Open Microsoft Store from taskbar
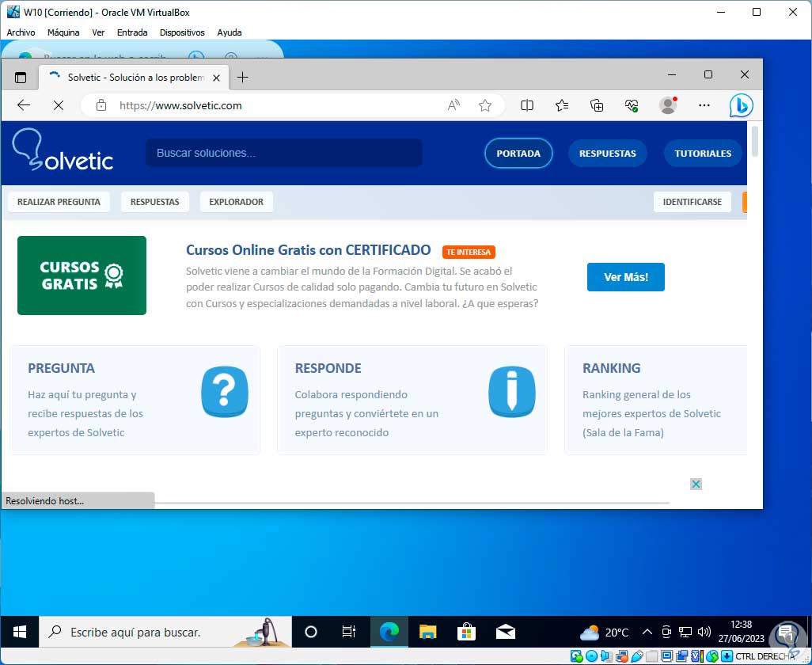This screenshot has height=665, width=812. (466, 632)
